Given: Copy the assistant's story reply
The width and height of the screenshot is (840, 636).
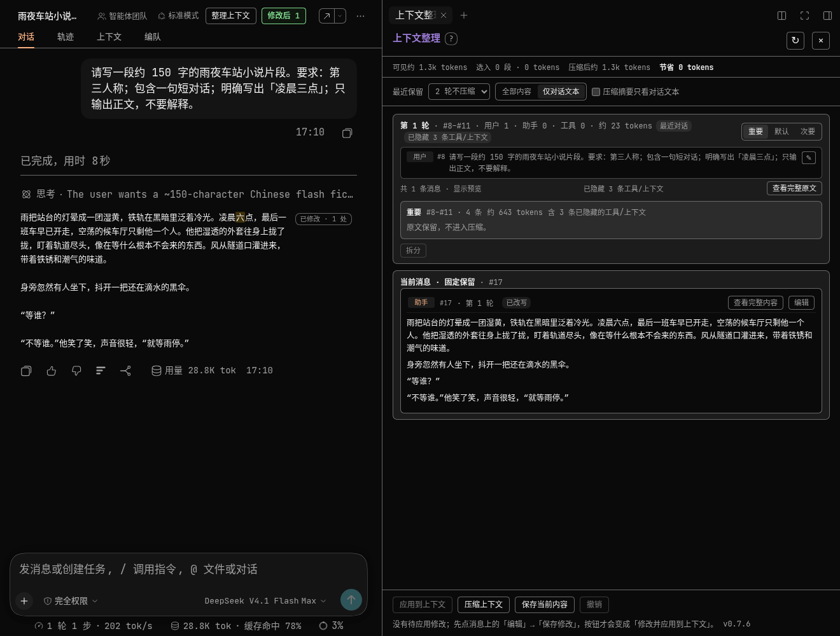Looking at the screenshot, I should 26,371.
